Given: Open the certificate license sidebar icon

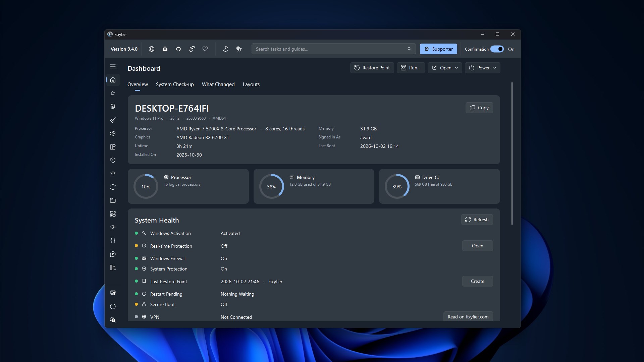Looking at the screenshot, I should coord(113,293).
